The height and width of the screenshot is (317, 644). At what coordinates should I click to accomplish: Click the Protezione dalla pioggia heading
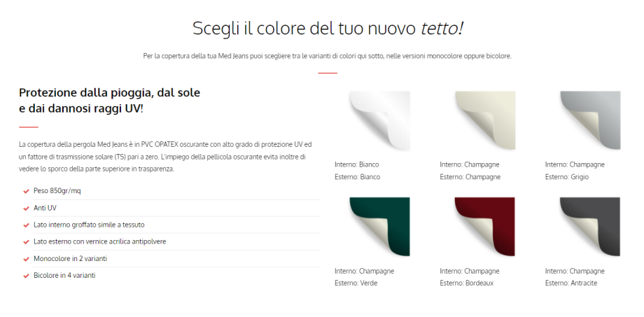coord(110,100)
